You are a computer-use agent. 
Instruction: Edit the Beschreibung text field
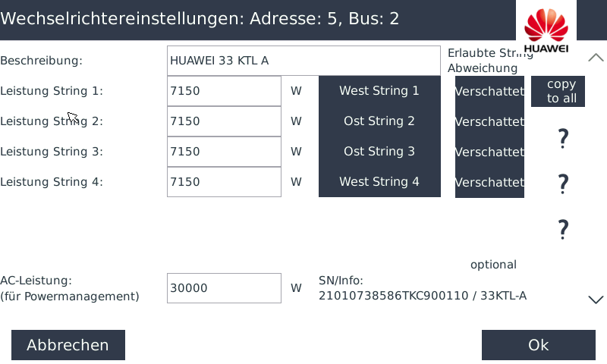click(303, 61)
